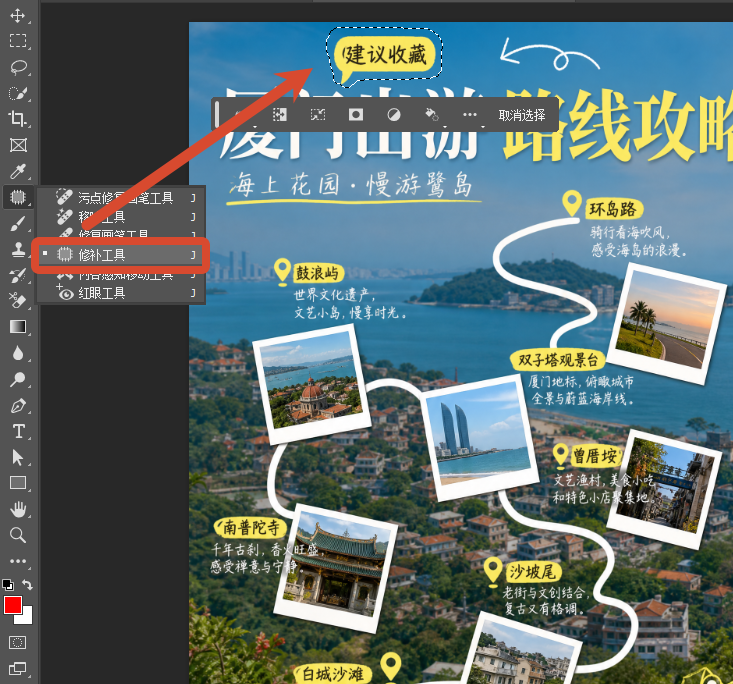Click the 白城沙滩 label on canvas

coord(333,674)
